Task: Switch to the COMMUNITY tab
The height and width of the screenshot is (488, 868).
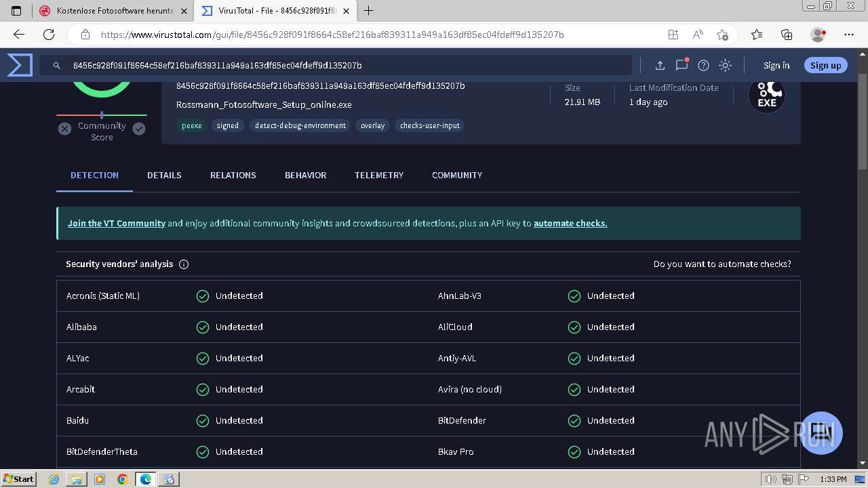Action: 457,175
